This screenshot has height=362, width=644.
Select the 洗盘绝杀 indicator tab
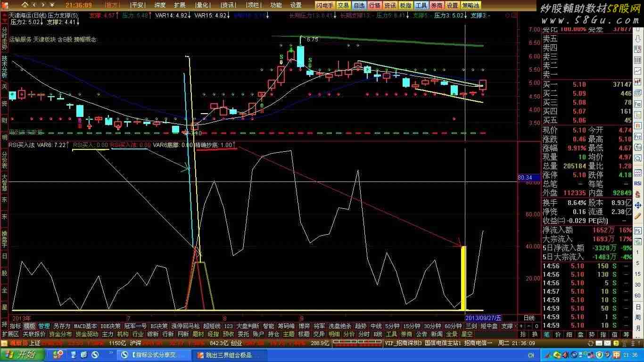click(340, 326)
